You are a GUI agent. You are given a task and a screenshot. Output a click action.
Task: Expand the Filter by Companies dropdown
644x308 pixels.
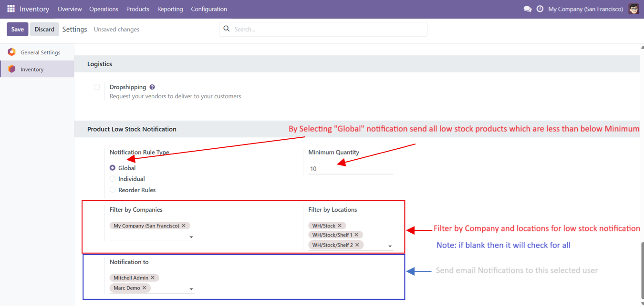pos(191,237)
